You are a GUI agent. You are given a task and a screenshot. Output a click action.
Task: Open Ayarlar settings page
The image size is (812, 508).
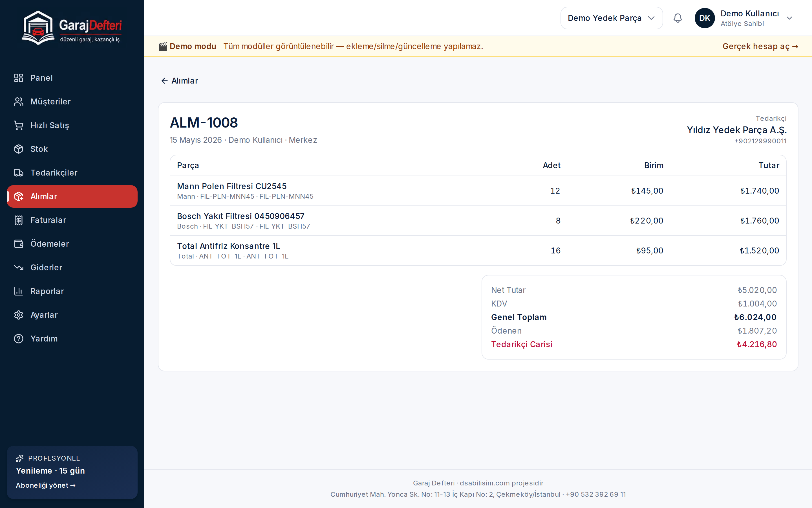72,315
